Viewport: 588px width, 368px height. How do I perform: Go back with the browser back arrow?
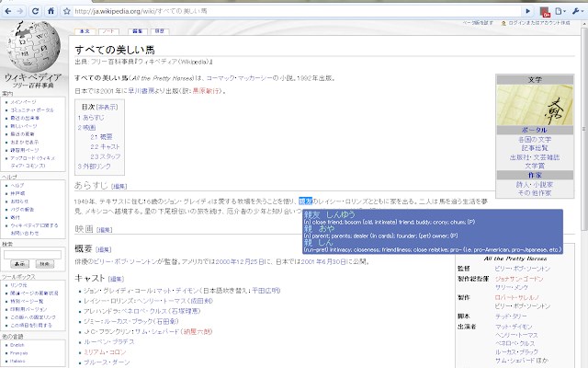click(8, 11)
